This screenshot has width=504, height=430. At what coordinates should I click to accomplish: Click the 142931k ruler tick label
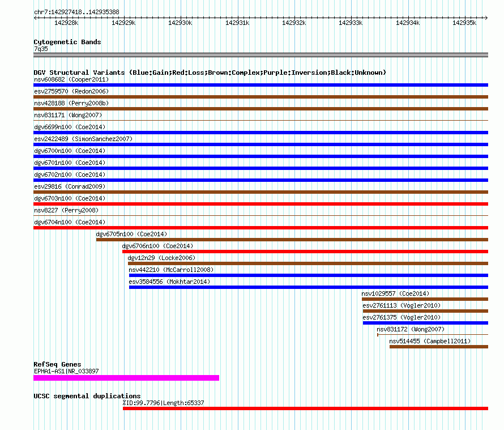coord(237,23)
